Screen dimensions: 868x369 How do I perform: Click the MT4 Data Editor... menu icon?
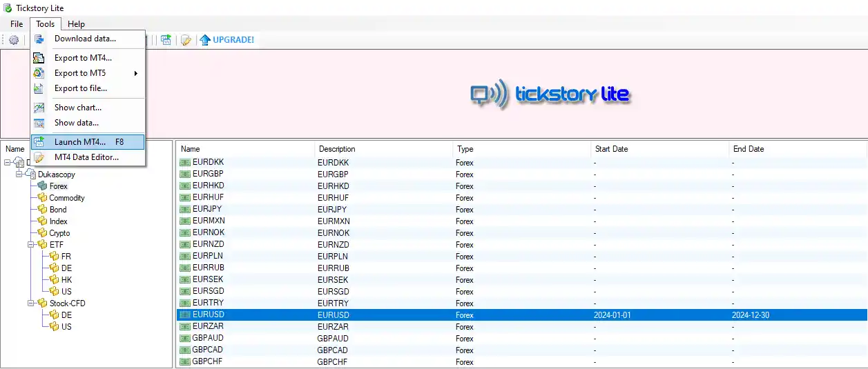tap(39, 157)
